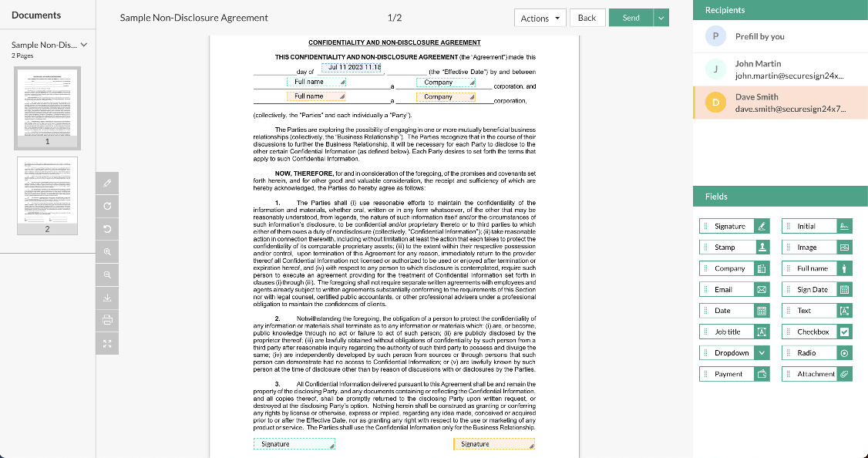Toggle full screen document view
The image size is (868, 458).
click(x=107, y=343)
